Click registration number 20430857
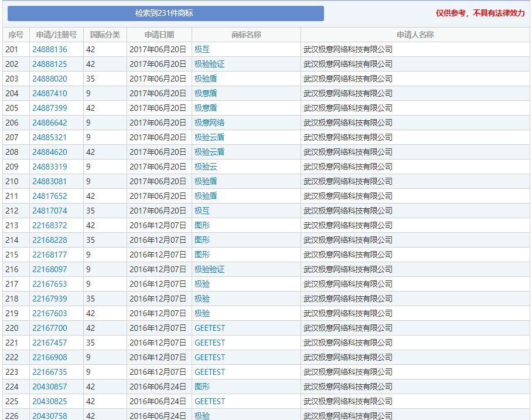The width and height of the screenshot is (532, 420). (50, 387)
